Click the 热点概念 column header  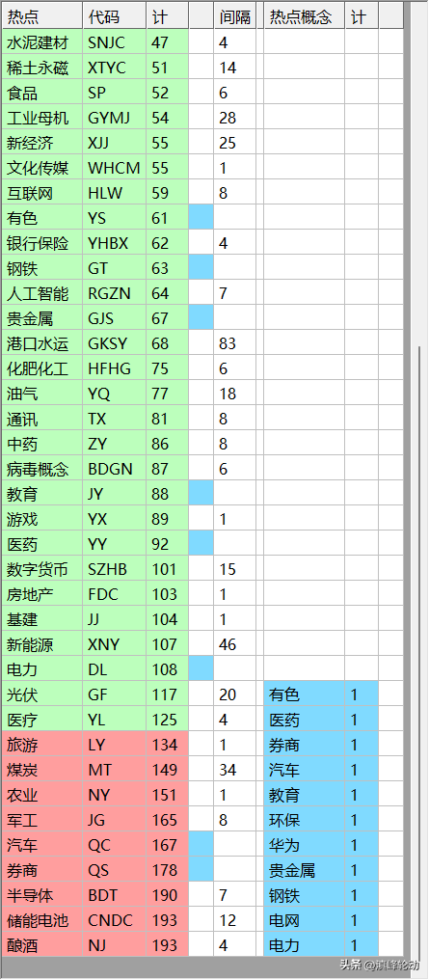point(305,15)
